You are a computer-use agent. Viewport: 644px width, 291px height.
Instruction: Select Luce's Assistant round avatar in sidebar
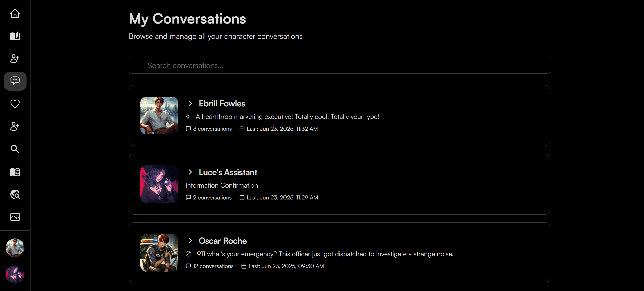click(15, 274)
